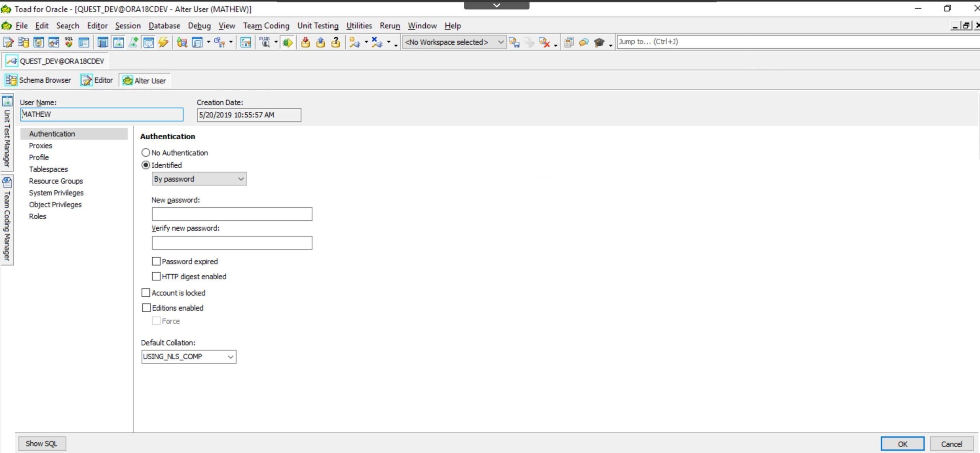
Task: Expand the PL/SQL profiler dropdown arrow
Action: (x=276, y=42)
